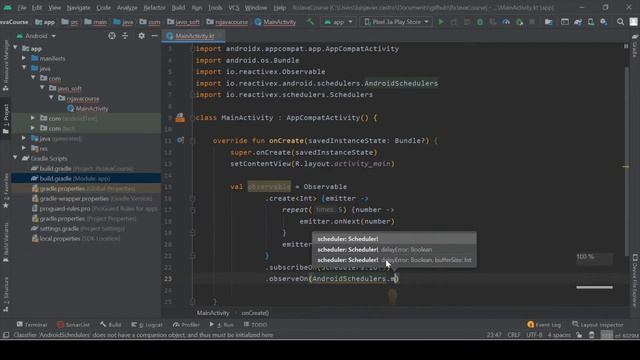Open Project panel settings gear icon
Screen dimensions: 640x360
141,36
